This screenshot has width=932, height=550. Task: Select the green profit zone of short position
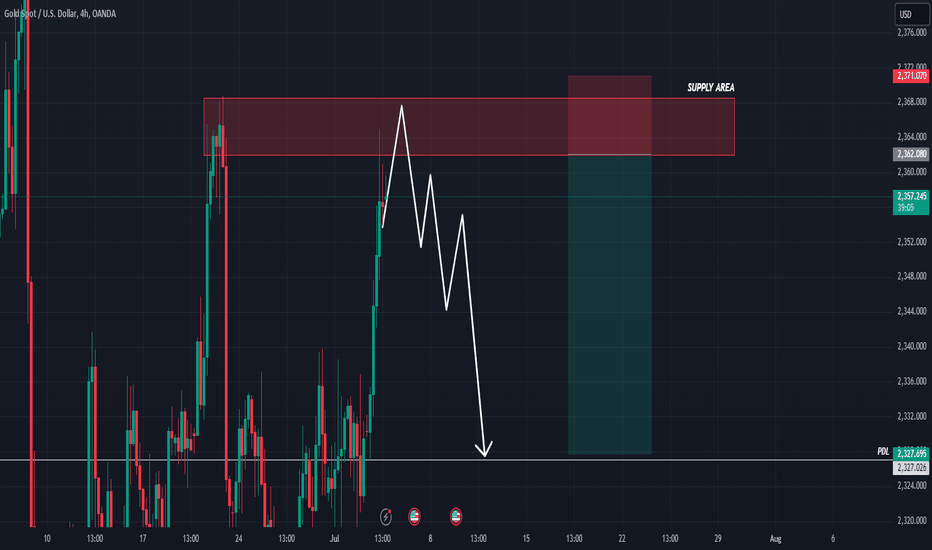(609, 304)
